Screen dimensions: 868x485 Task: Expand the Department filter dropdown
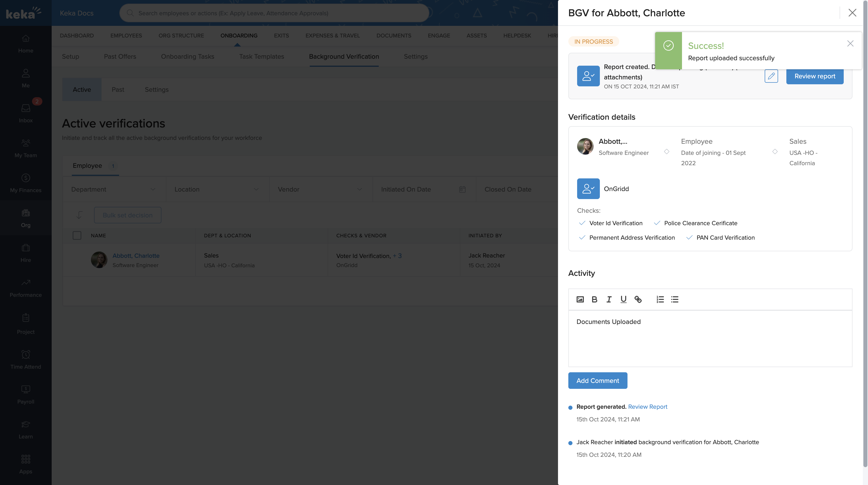[114, 189]
